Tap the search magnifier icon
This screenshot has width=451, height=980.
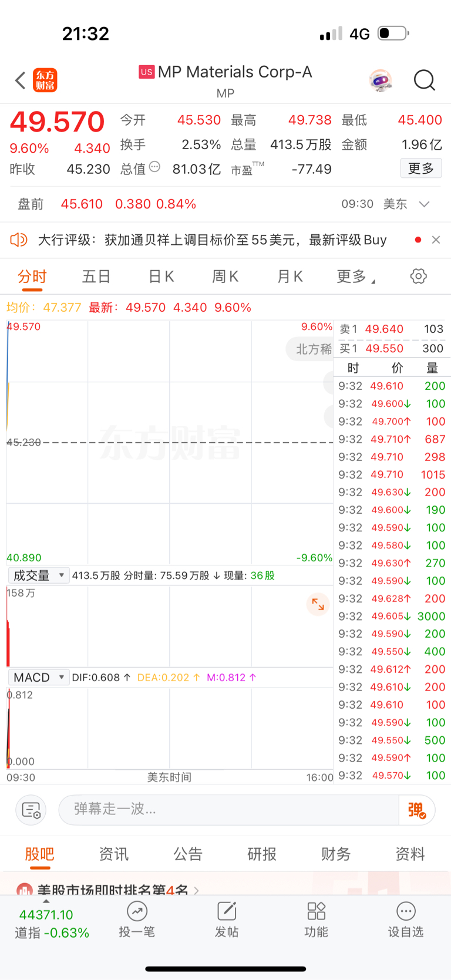(x=424, y=80)
